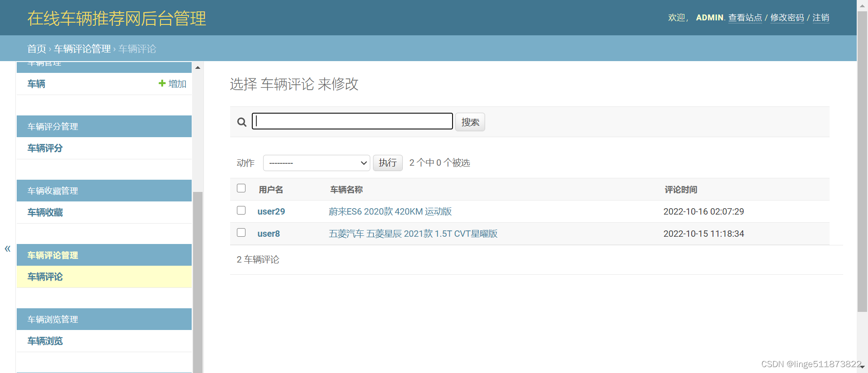Click the 执行 execute button
Screen dimensions: 868x373
[387, 163]
